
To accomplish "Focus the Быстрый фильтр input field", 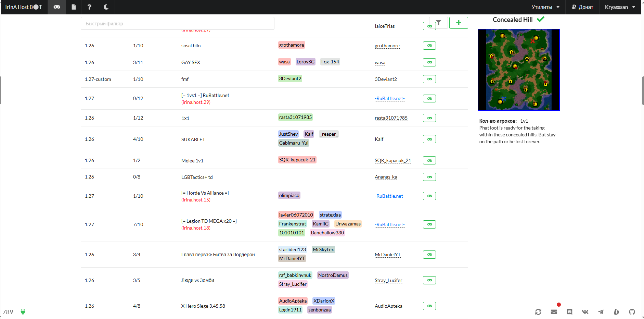I will tap(178, 23).
